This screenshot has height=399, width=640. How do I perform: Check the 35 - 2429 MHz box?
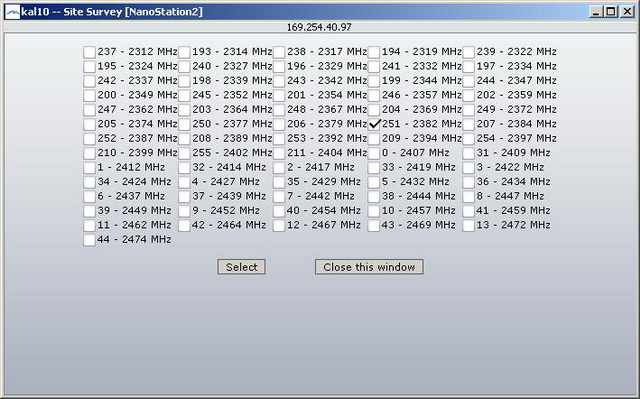[x=279, y=182]
